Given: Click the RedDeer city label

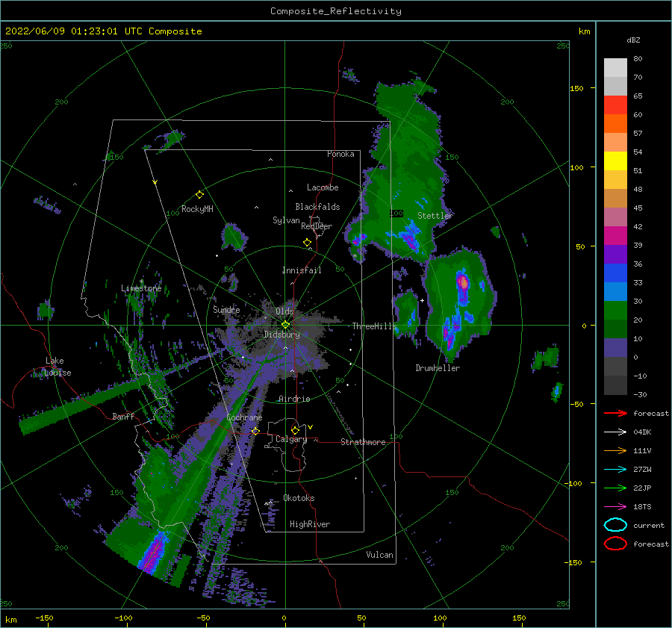Looking at the screenshot, I should 317,226.
